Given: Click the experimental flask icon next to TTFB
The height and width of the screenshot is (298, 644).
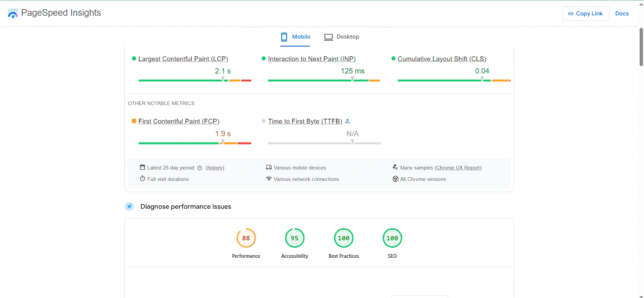Looking at the screenshot, I should click(x=347, y=121).
